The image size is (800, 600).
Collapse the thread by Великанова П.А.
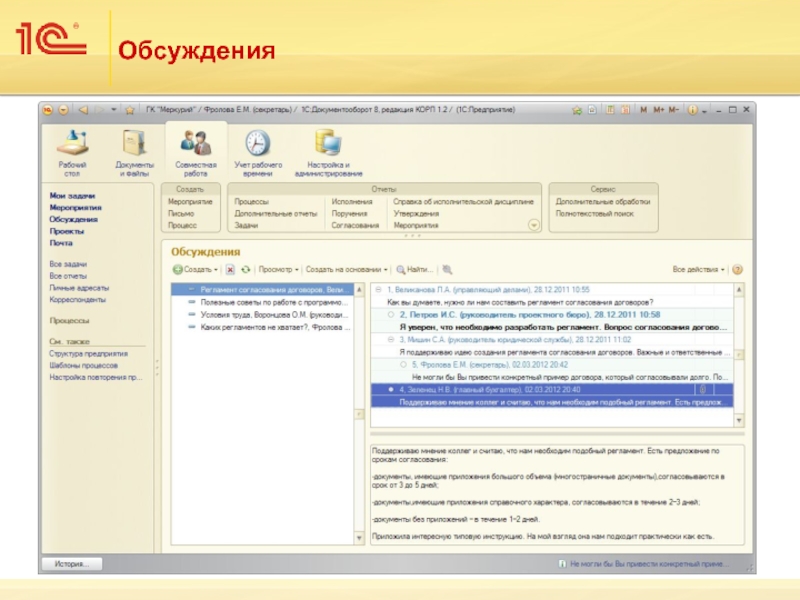(376, 289)
